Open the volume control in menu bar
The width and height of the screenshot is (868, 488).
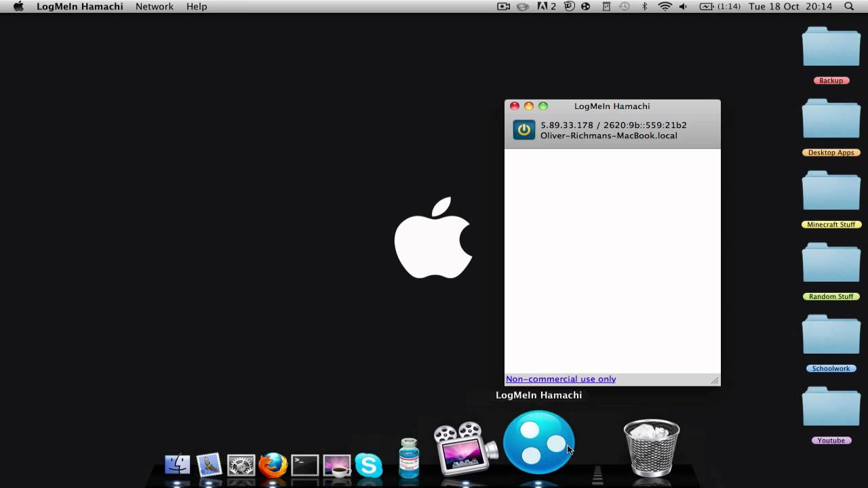(x=683, y=6)
